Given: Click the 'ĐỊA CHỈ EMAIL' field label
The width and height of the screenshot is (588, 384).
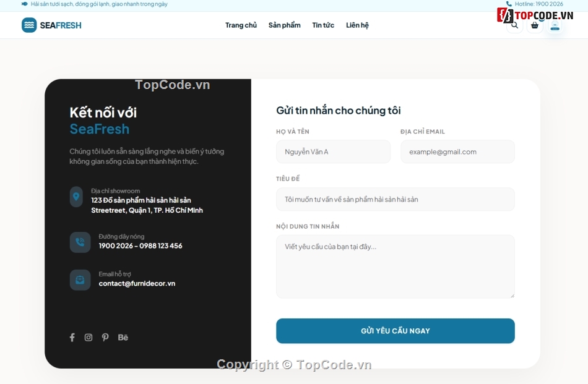Looking at the screenshot, I should (x=423, y=132).
